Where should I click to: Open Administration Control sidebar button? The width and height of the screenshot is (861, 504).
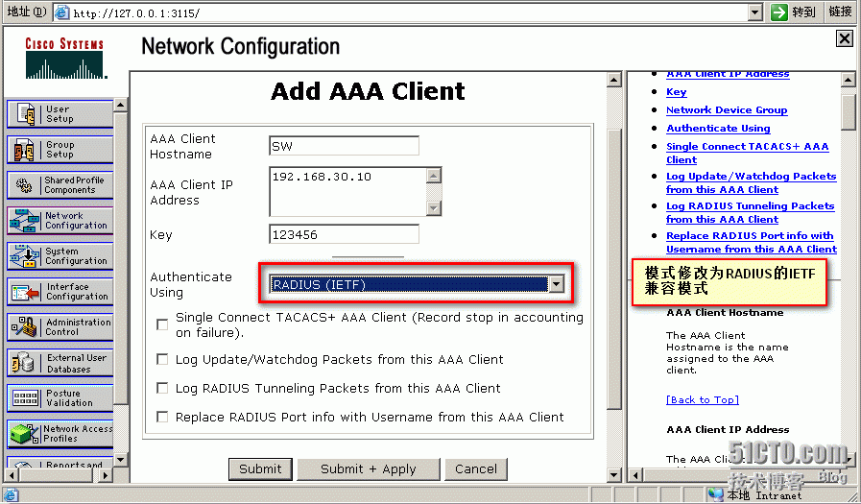(x=60, y=327)
